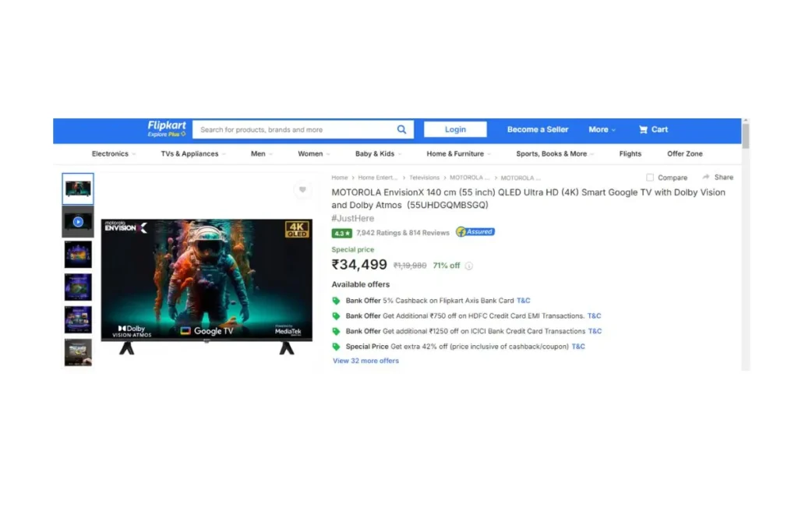Click the Share arrow icon
798x532 pixels.
click(705, 177)
